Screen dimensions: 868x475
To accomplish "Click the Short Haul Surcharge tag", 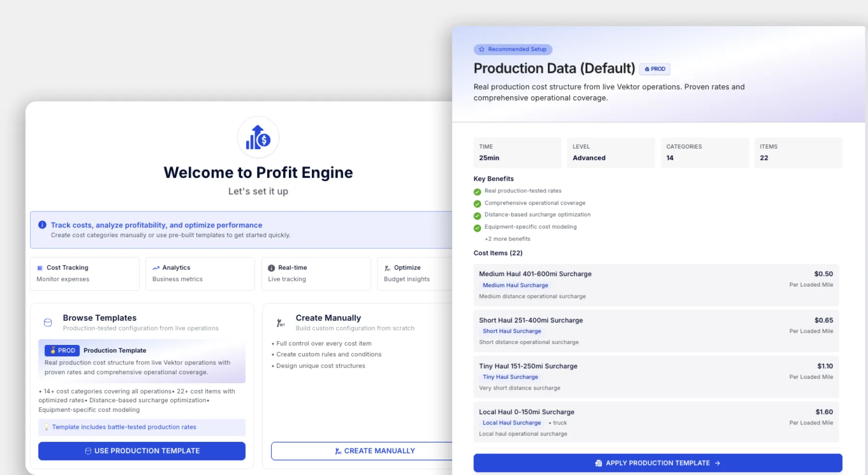I will [x=512, y=331].
